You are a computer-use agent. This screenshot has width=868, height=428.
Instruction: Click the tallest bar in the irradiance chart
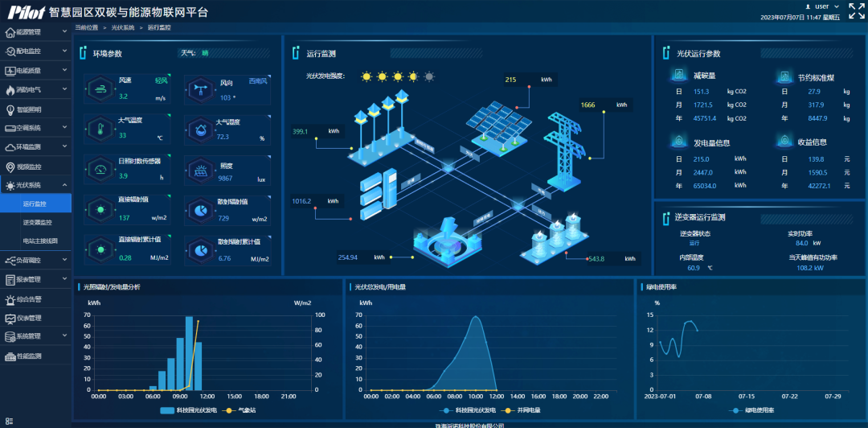click(x=189, y=353)
